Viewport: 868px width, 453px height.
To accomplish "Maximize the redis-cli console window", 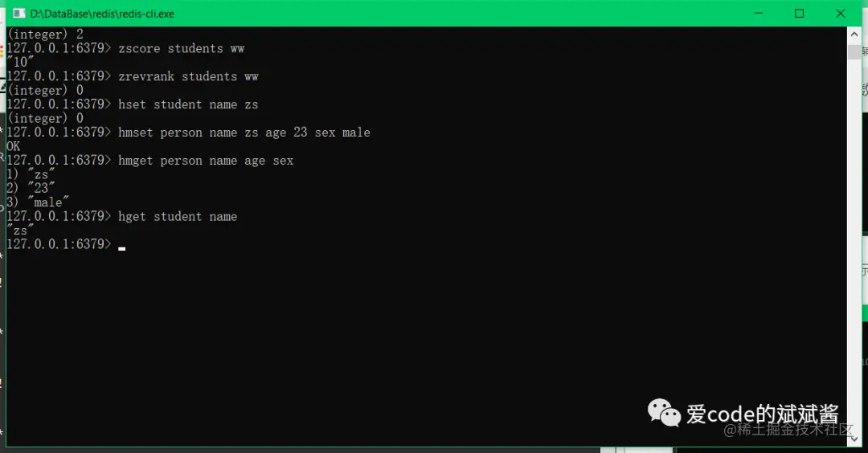I will 800,14.
